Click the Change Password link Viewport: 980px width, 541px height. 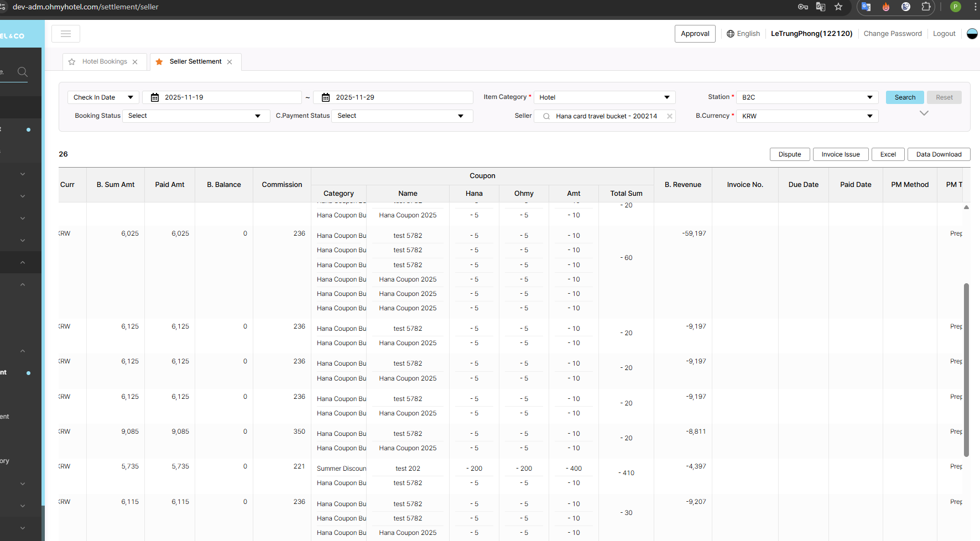pos(893,34)
